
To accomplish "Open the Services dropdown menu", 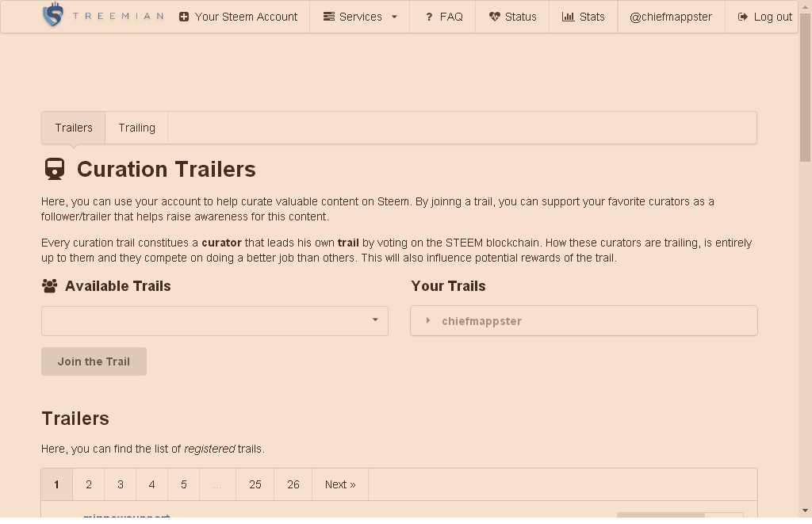I will [x=360, y=17].
